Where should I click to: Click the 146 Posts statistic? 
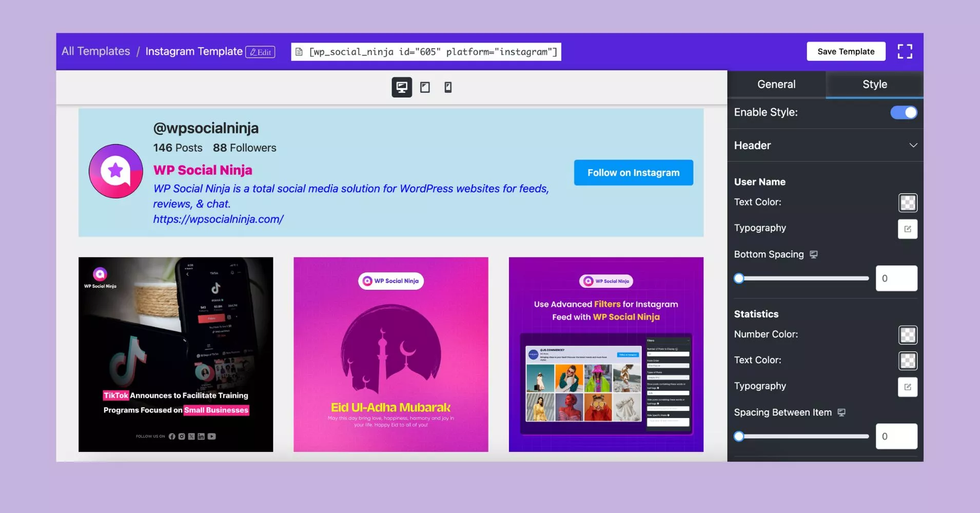(178, 148)
